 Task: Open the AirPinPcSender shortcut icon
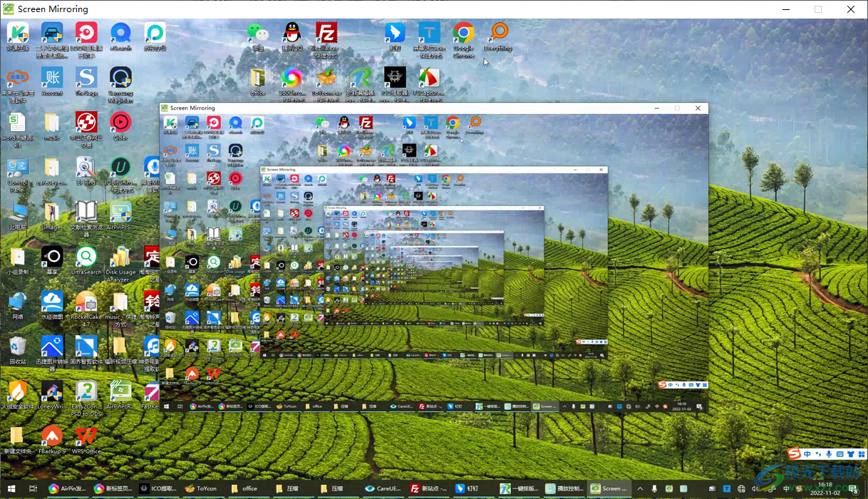[120, 212]
